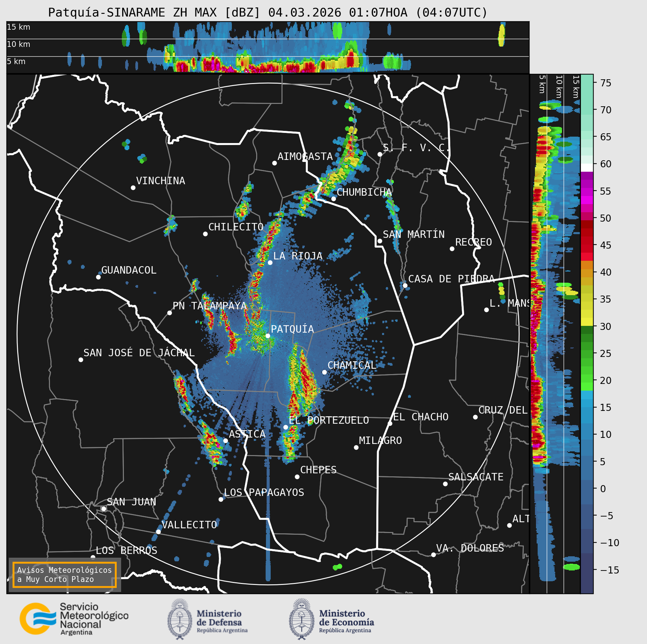
Task: Click the 10 km label on top cross-section
Action: click(x=19, y=44)
